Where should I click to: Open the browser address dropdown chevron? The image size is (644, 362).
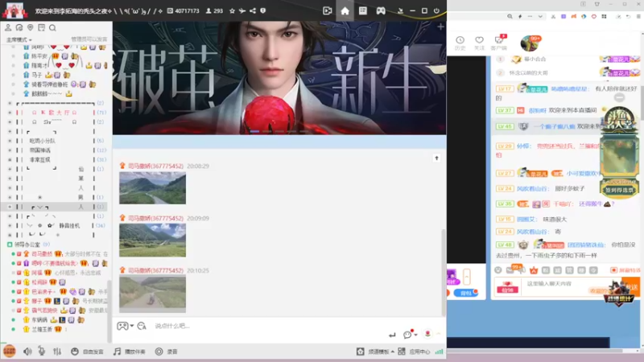click(540, 16)
